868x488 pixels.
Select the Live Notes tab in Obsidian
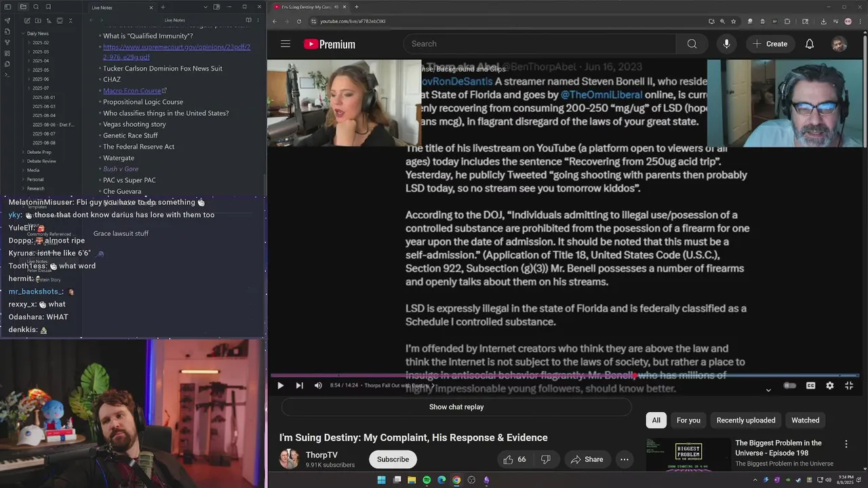pyautogui.click(x=121, y=7)
